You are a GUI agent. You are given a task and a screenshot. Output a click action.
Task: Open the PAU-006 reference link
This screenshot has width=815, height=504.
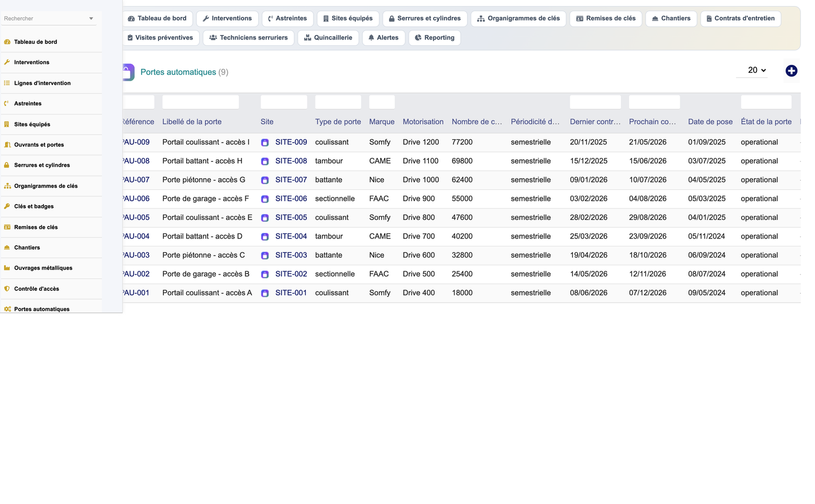coord(136,198)
